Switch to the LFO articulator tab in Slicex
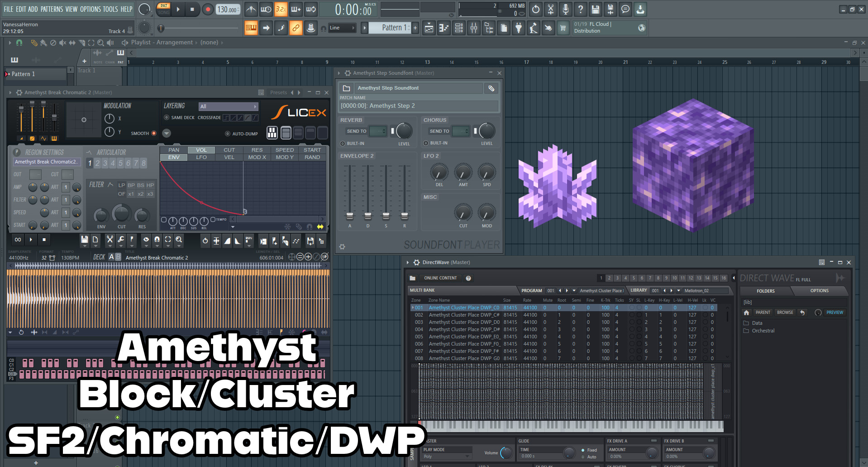The image size is (868, 467). [x=201, y=158]
